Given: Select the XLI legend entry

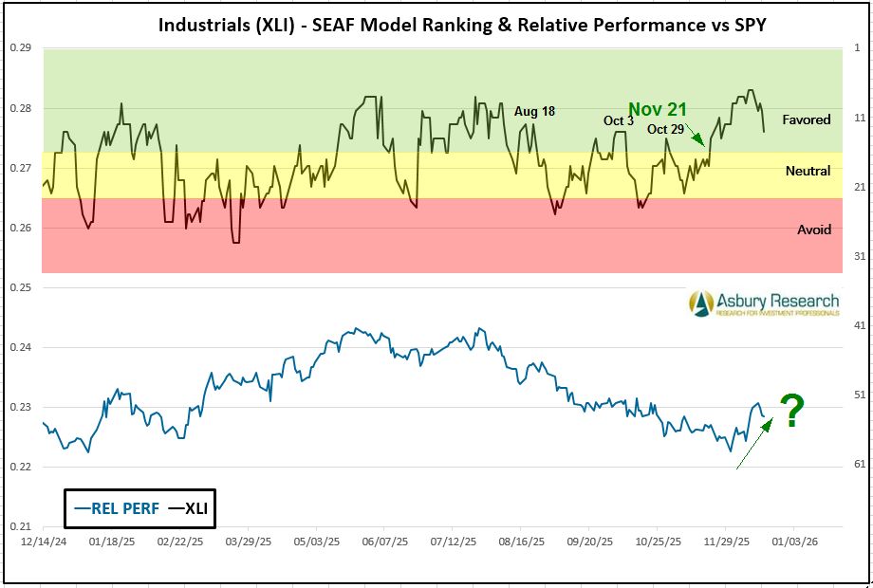Looking at the screenshot, I should [187, 508].
